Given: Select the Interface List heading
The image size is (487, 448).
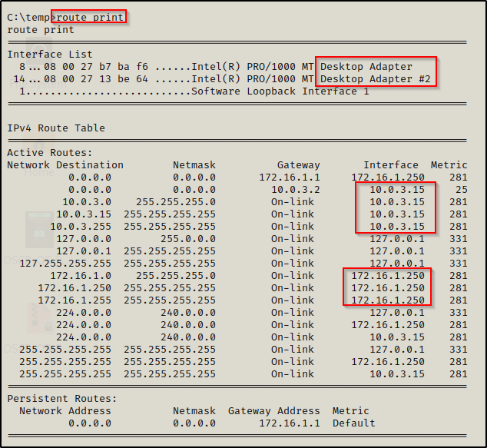Looking at the screenshot, I should point(50,55).
